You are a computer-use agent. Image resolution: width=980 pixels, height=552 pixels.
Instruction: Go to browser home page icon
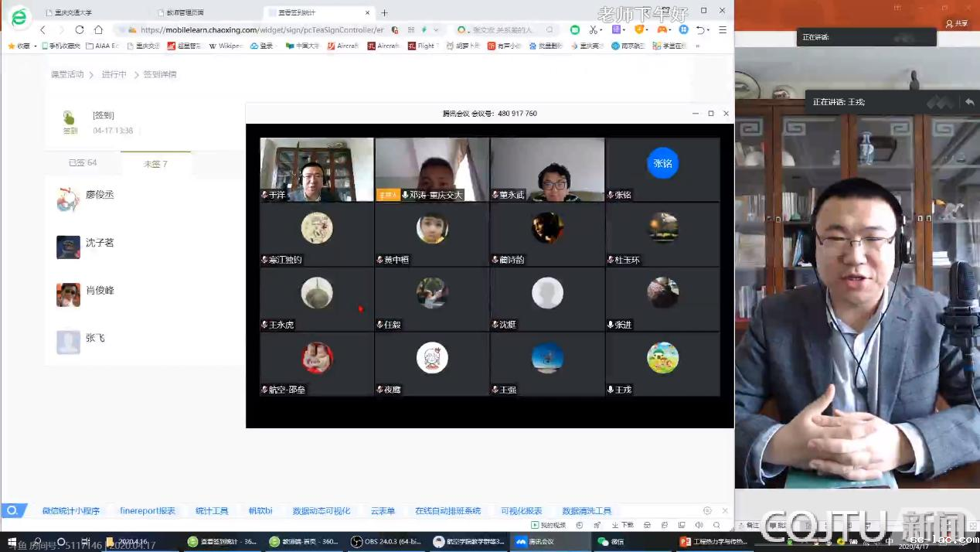(x=98, y=29)
